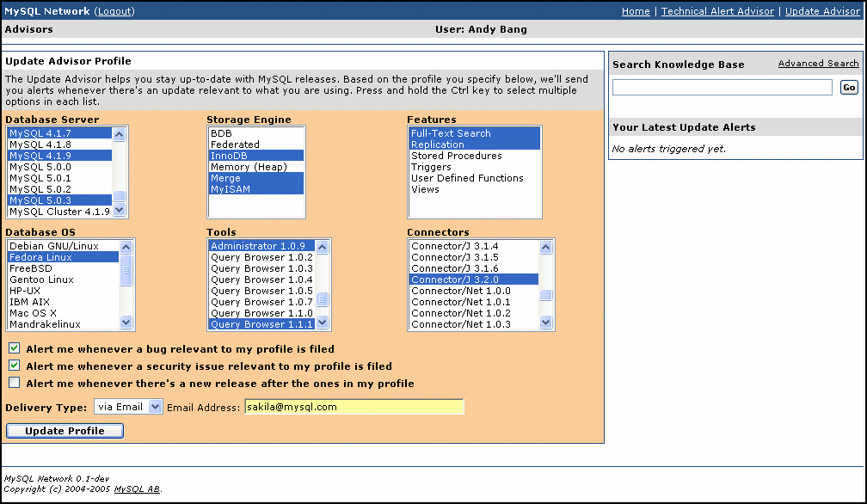Viewport: 867px width, 504px height.
Task: Click up arrow of Tools list
Action: [323, 247]
